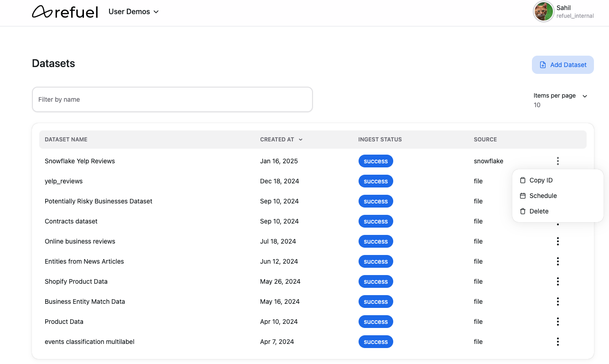The image size is (609, 364).
Task: Click Sahil's profile avatar
Action: [543, 11]
